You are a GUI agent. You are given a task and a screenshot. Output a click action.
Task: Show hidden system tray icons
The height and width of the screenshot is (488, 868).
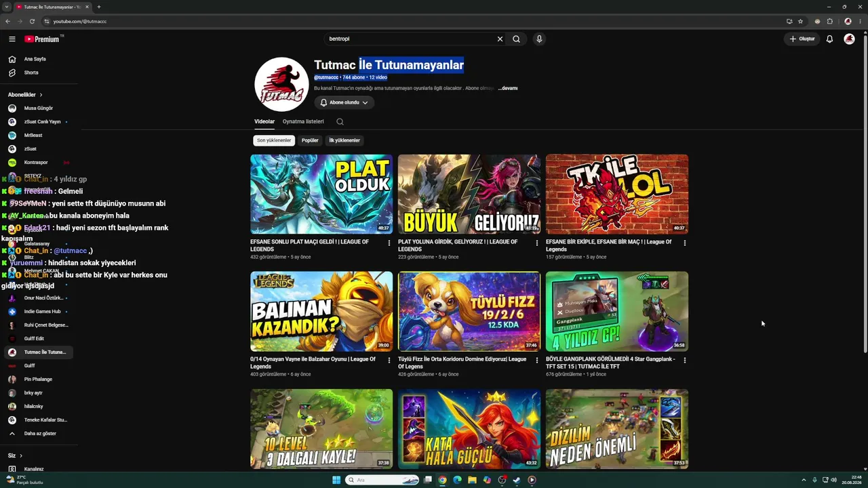804,480
